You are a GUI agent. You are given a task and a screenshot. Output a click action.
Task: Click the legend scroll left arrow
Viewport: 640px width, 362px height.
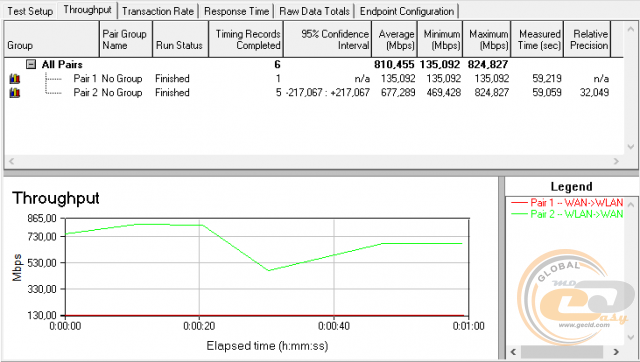513,352
